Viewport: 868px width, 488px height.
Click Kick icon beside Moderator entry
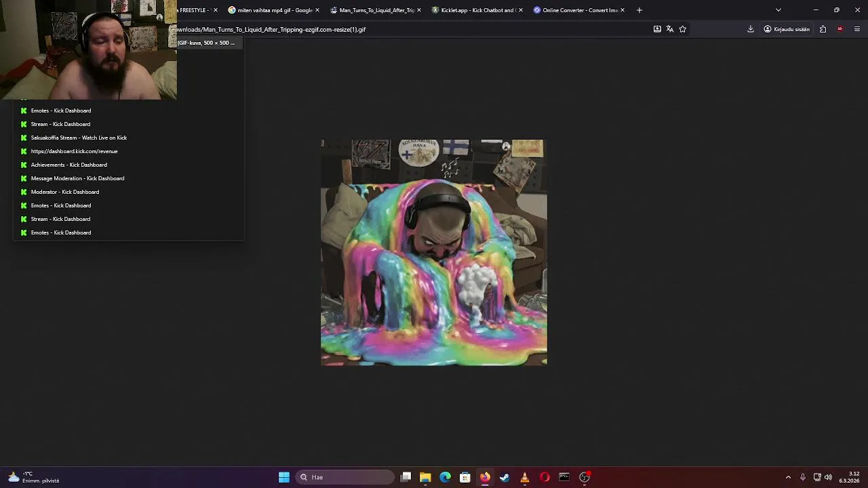point(24,192)
